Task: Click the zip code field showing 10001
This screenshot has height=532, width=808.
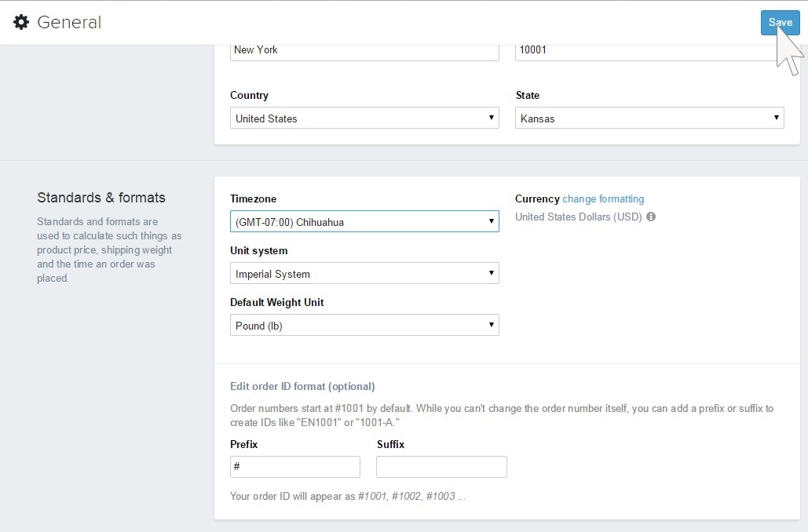Action: [x=649, y=52]
